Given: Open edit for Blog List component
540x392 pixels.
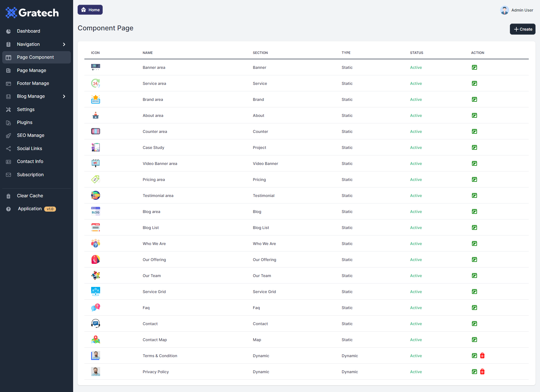Looking at the screenshot, I should click(474, 228).
